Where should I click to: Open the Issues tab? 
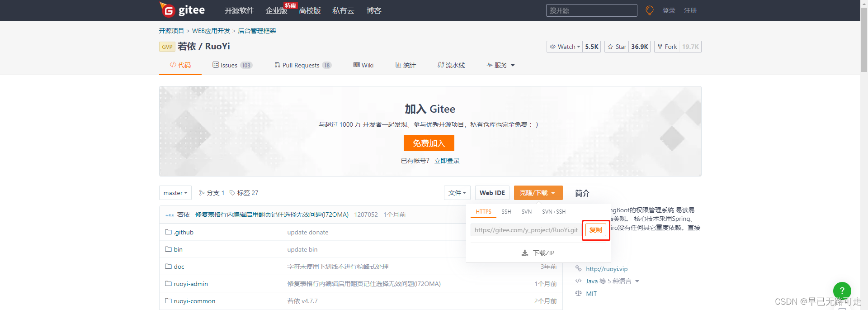pos(232,65)
